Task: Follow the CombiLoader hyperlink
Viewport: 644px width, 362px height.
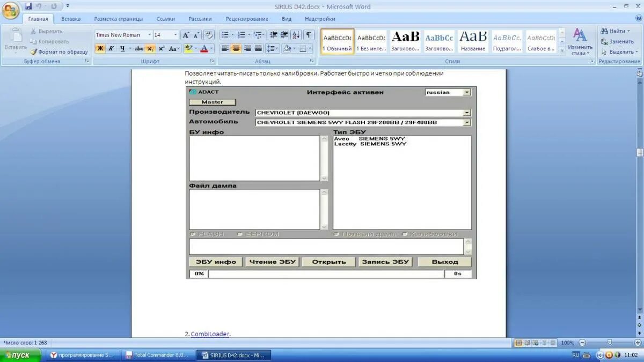Action: (210, 334)
